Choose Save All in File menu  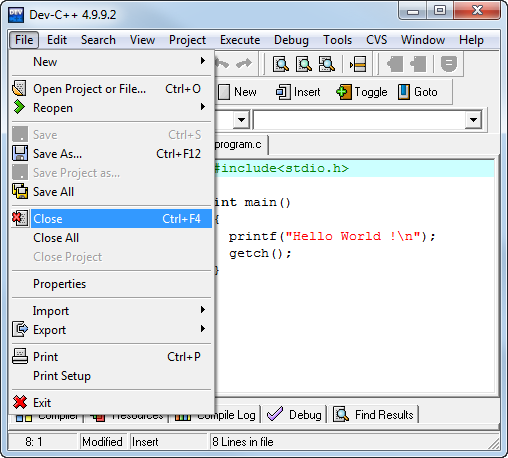click(112, 192)
